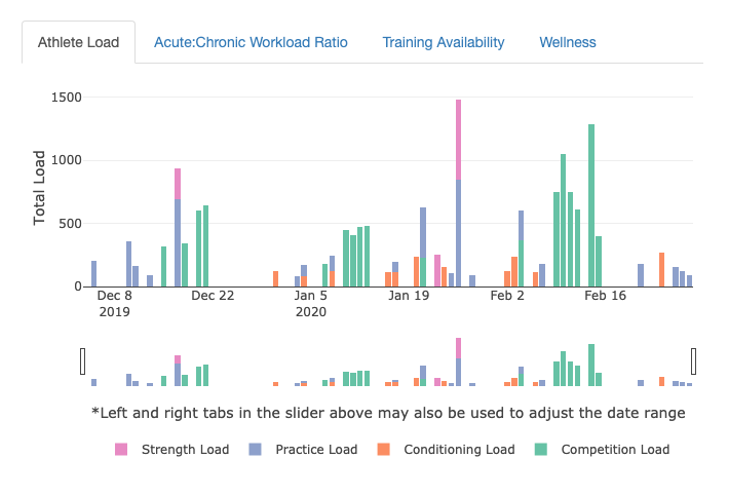Open the Training Availability tab
This screenshot has width=729, height=497.
(x=443, y=42)
